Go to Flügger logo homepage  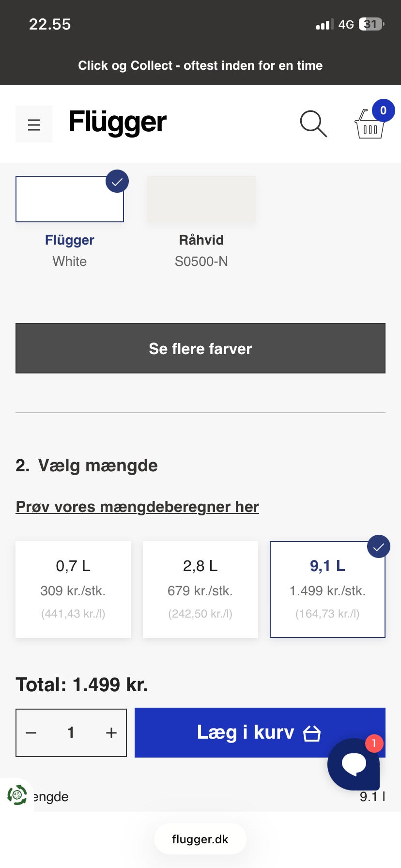click(x=117, y=122)
